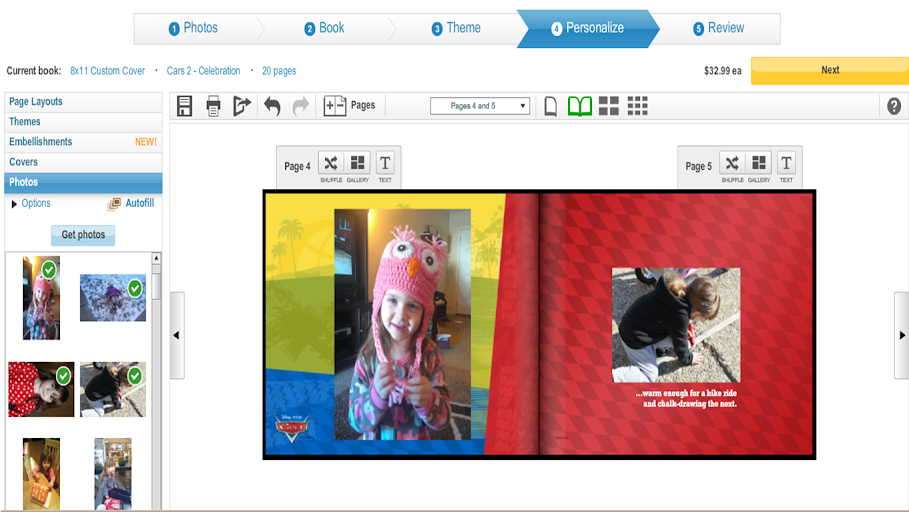Open the Embellishments panel
The height and width of the screenshot is (512, 909).
[x=83, y=142]
